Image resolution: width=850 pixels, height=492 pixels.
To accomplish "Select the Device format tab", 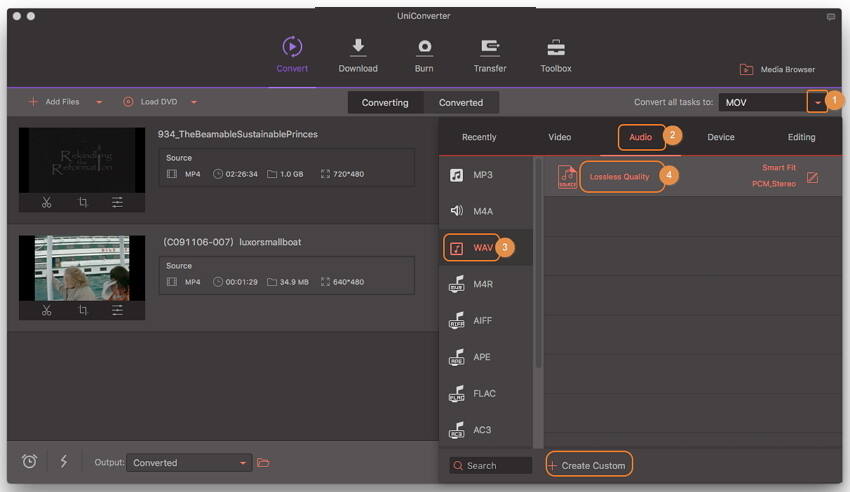I will [x=720, y=137].
